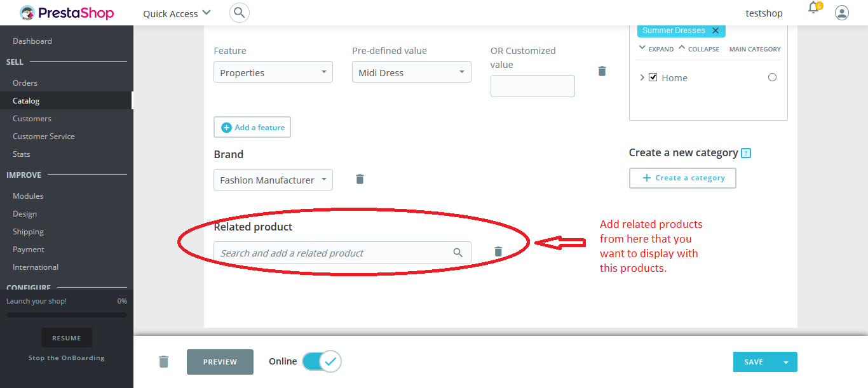Click Add a feature button
Image resolution: width=868 pixels, height=388 pixels.
[x=252, y=127]
